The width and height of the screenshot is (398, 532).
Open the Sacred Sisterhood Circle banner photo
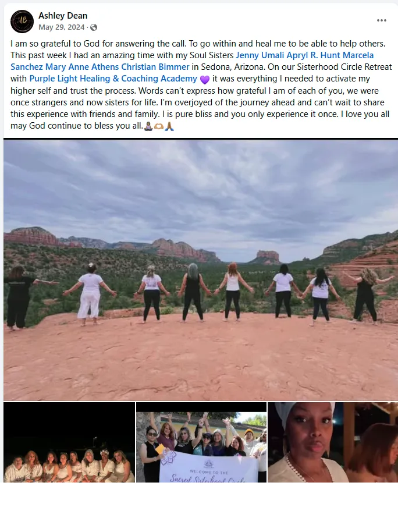click(201, 442)
